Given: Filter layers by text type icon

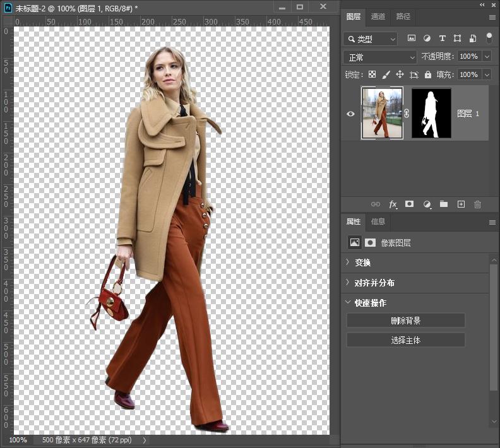Looking at the screenshot, I should (x=442, y=38).
